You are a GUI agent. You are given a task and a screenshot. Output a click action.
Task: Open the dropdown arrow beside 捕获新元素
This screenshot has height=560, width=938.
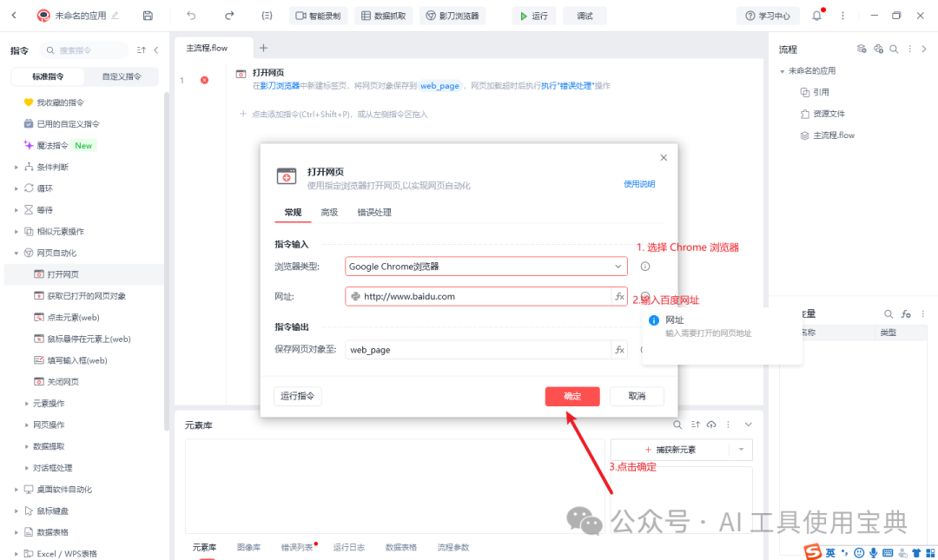tap(741, 450)
